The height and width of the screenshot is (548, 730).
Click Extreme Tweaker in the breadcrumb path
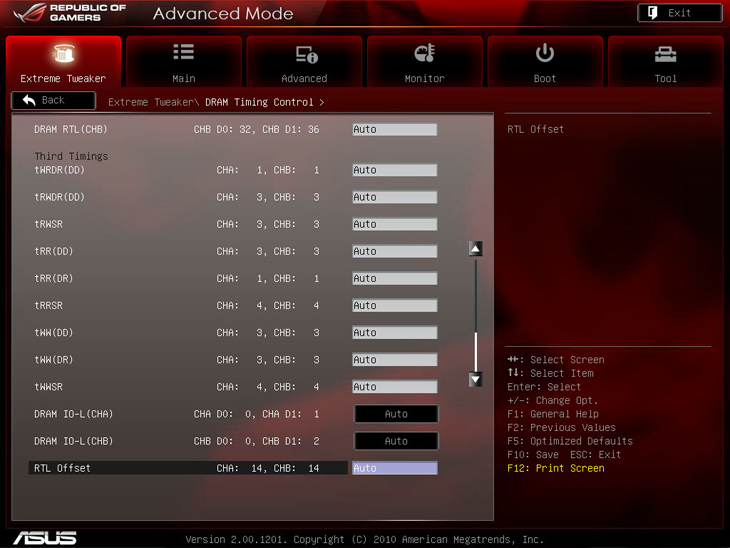[153, 102]
